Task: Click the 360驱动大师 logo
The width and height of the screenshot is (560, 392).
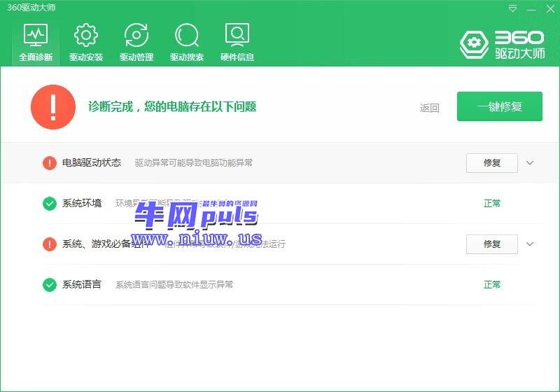Action: click(x=503, y=45)
